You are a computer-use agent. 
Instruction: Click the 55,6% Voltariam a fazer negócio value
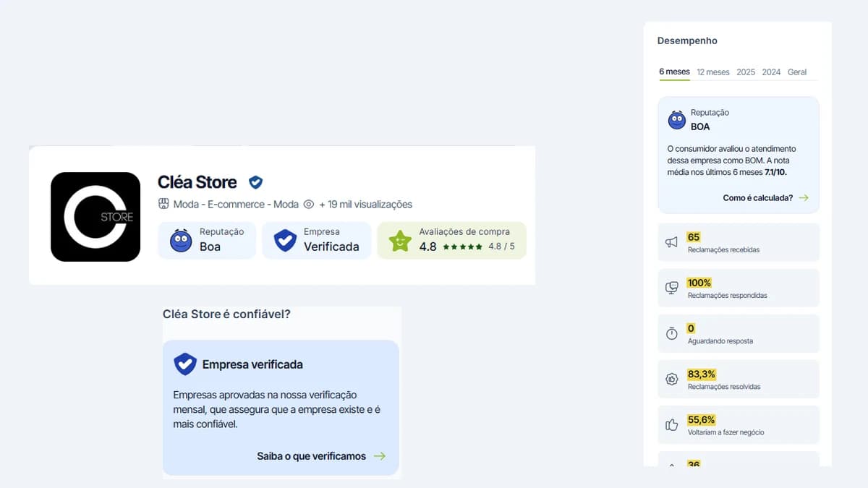pos(702,419)
